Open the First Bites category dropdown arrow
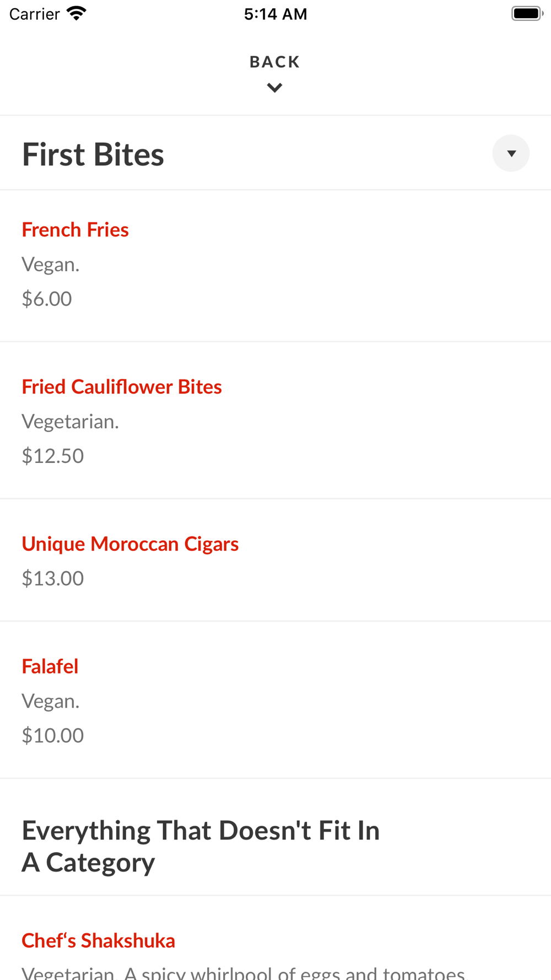 (x=511, y=153)
